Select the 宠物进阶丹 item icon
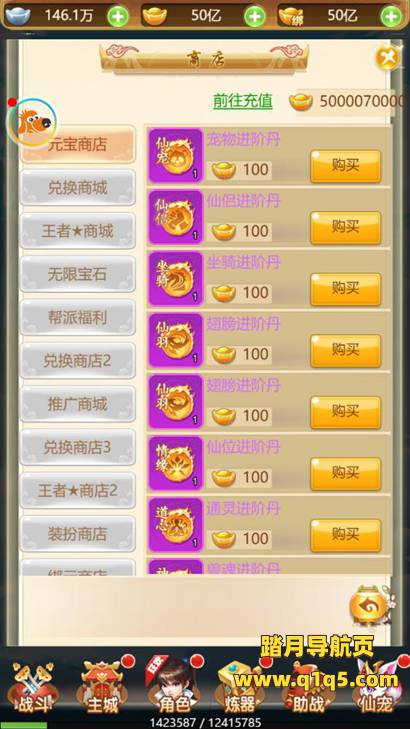The width and height of the screenshot is (410, 729). (x=175, y=156)
